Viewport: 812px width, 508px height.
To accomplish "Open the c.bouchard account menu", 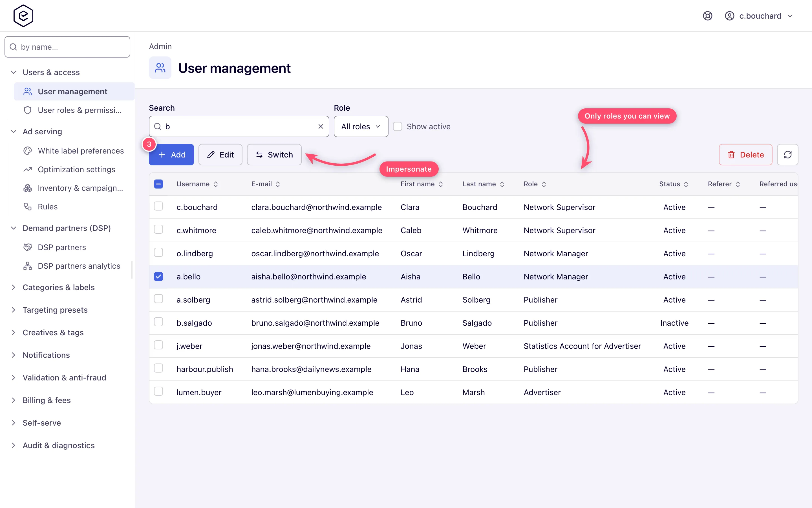I will point(760,16).
